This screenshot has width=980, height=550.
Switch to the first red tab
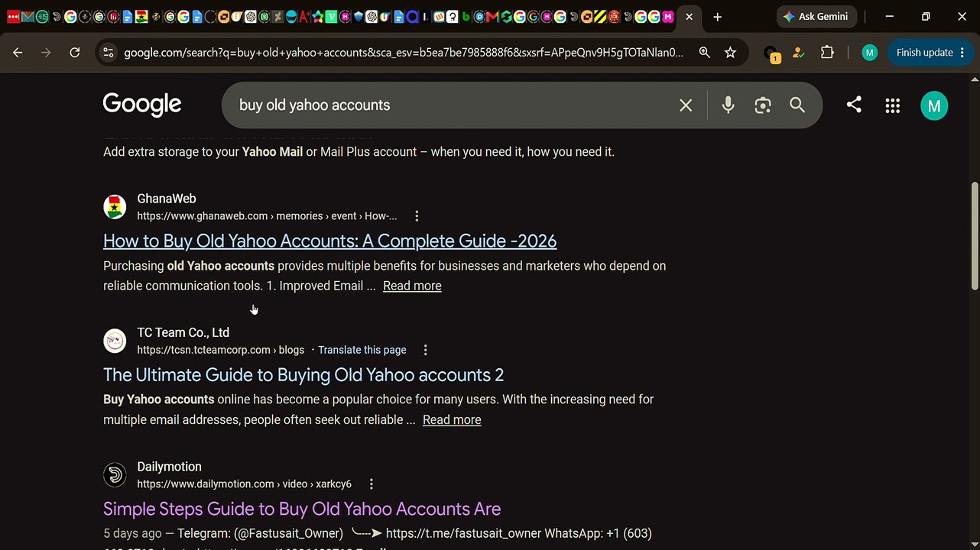tap(12, 17)
